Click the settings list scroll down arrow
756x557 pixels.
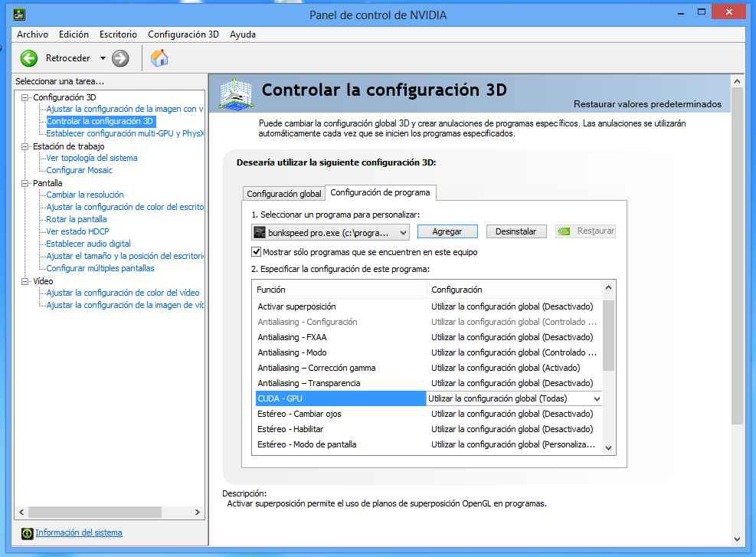tap(608, 448)
